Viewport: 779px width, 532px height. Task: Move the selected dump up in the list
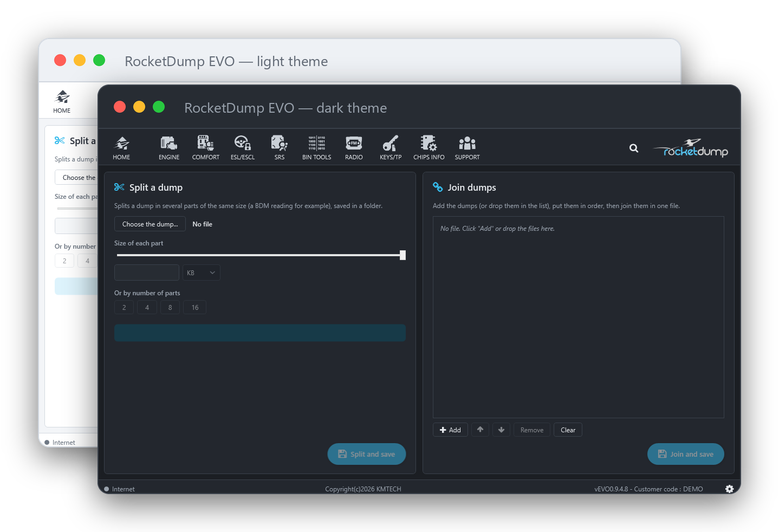(480, 430)
